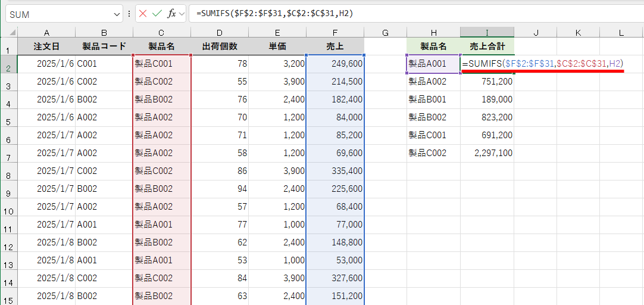Viewport: 644px width, 305px height.
Task: Confirm the formula with the checkmark icon
Action: [157, 14]
